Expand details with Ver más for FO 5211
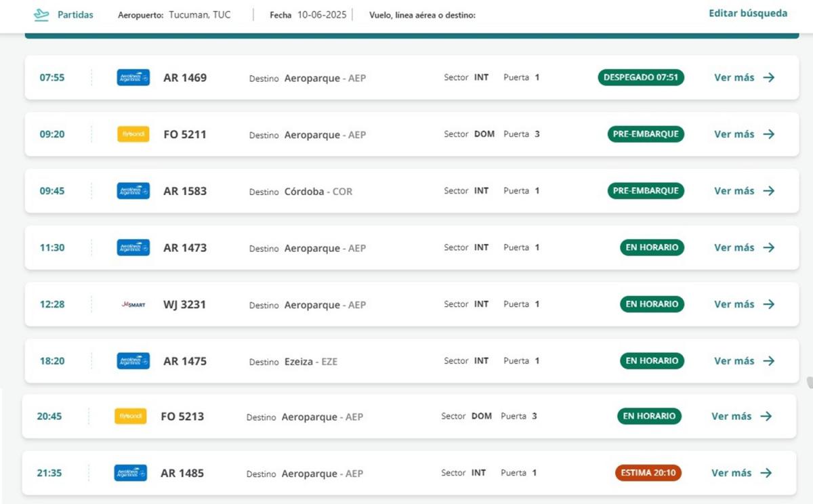The width and height of the screenshot is (813, 504). pos(734,134)
